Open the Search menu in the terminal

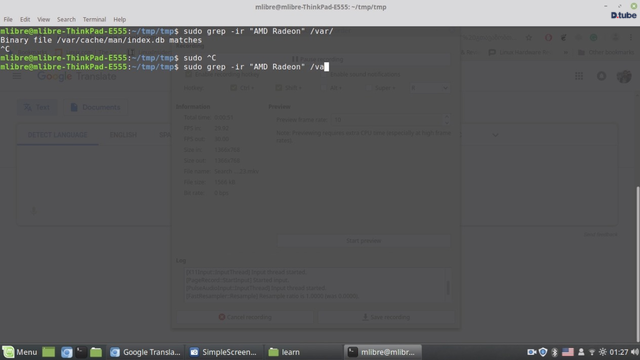66,19
